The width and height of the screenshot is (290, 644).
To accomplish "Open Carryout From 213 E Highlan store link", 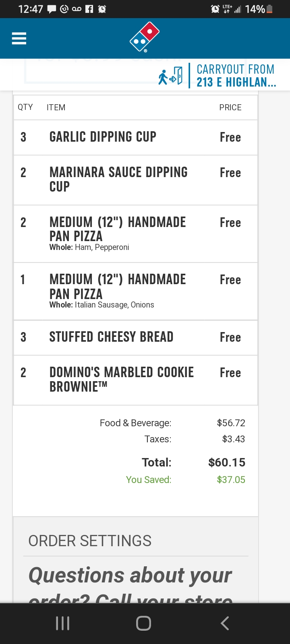I will [236, 76].
